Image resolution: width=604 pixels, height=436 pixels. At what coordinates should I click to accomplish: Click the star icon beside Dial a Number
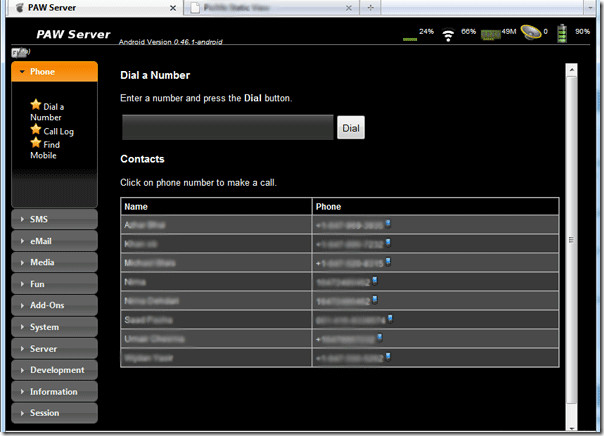click(x=35, y=104)
